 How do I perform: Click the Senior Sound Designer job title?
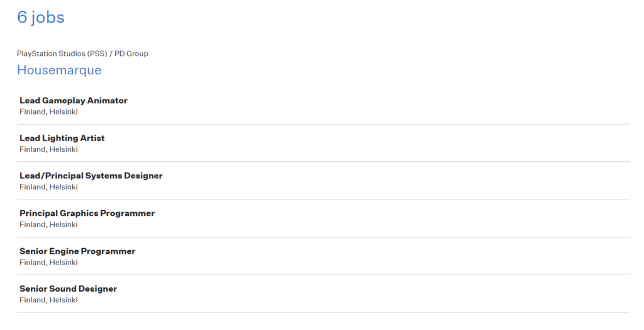(68, 289)
